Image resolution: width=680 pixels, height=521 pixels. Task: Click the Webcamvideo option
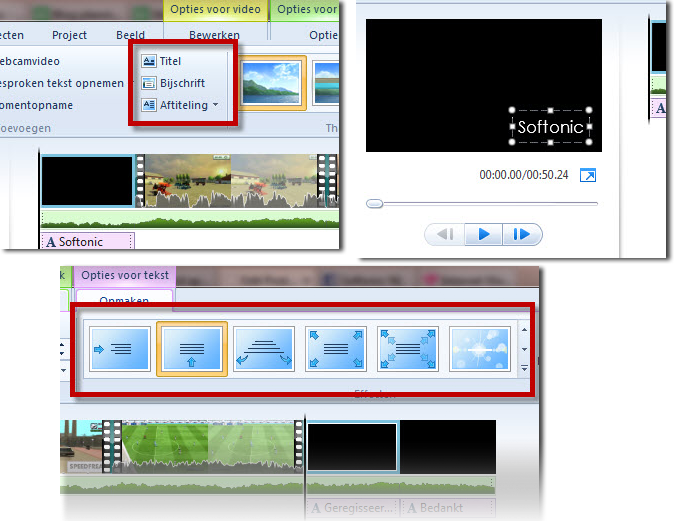[29, 61]
